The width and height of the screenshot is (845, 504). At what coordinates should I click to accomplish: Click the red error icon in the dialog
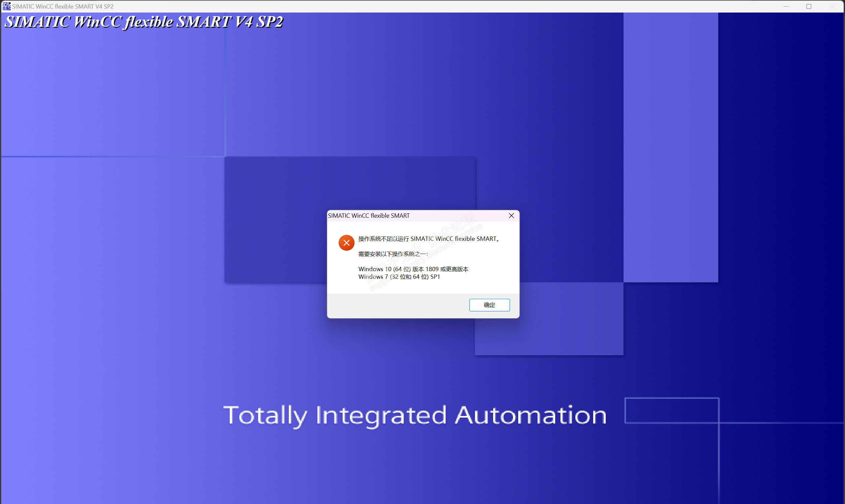pyautogui.click(x=346, y=243)
